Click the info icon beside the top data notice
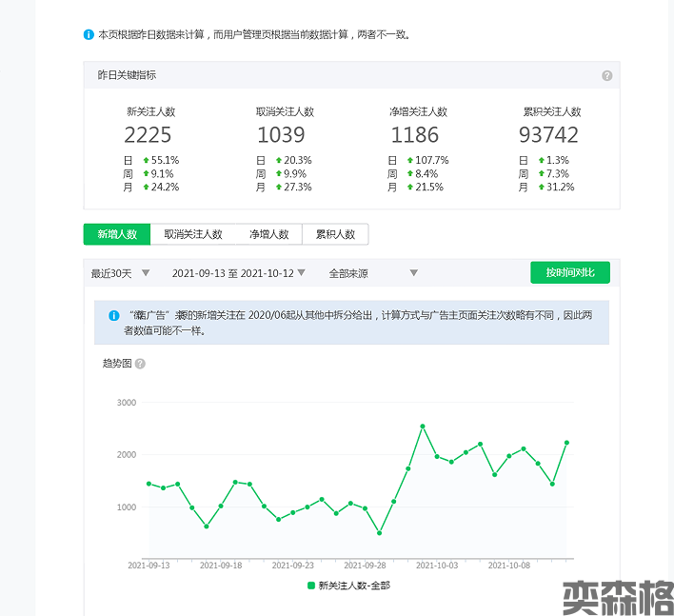 (89, 35)
